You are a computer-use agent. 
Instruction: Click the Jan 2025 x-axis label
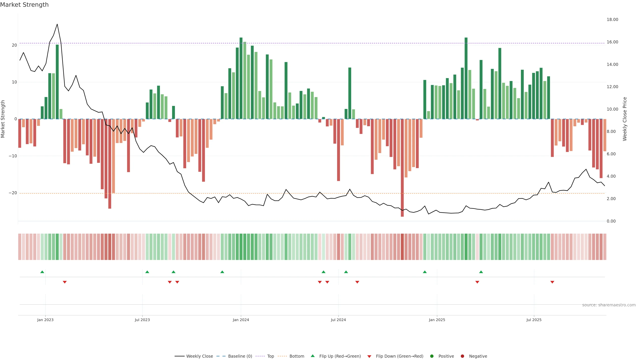pos(437,320)
